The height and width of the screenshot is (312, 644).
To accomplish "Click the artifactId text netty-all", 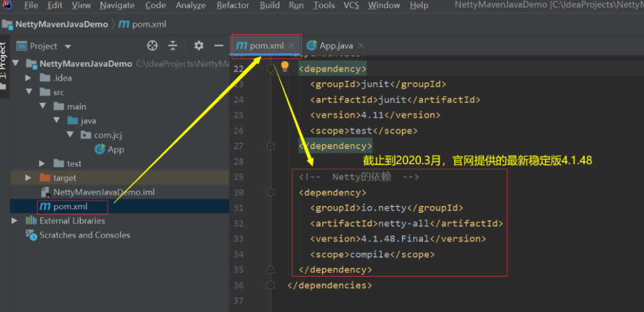I will (x=403, y=223).
